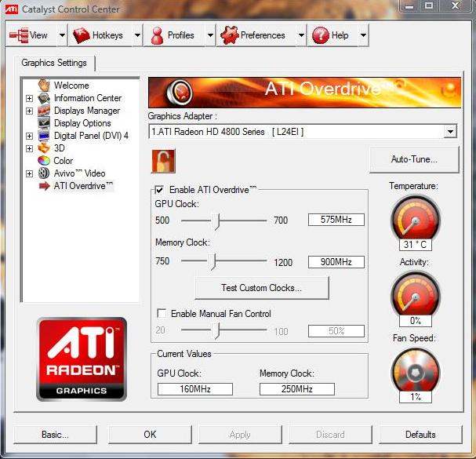Open the Profiles dropdown arrow

(x=210, y=35)
